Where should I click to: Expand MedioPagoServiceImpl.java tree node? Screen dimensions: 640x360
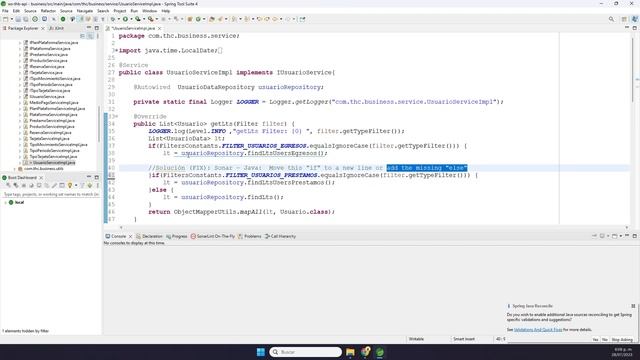pyautogui.click(x=20, y=103)
